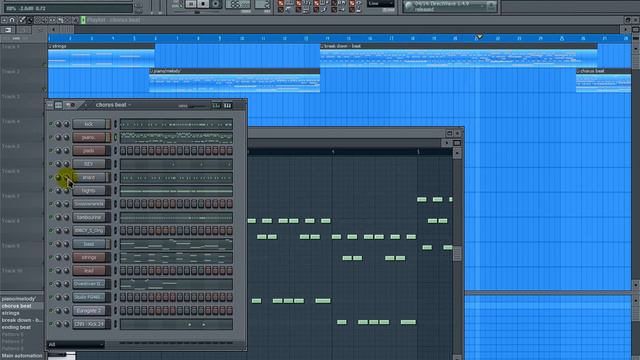Viewport: 640px width, 360px height.
Task: Click the lead channel button
Action: tap(89, 271)
